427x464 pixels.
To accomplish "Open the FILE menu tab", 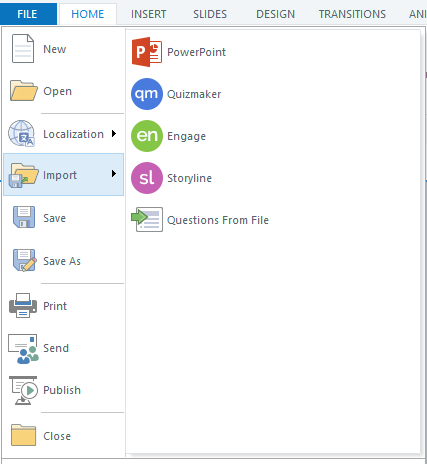I will click(x=28, y=14).
